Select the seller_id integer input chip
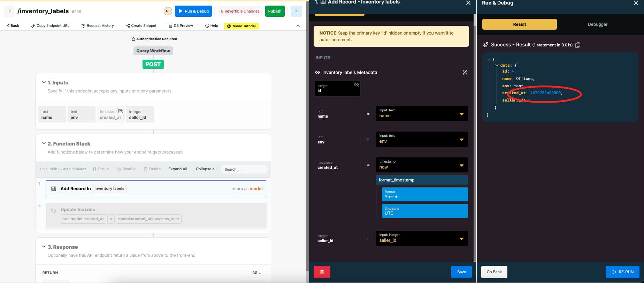This screenshot has width=644, height=283. pyautogui.click(x=140, y=114)
